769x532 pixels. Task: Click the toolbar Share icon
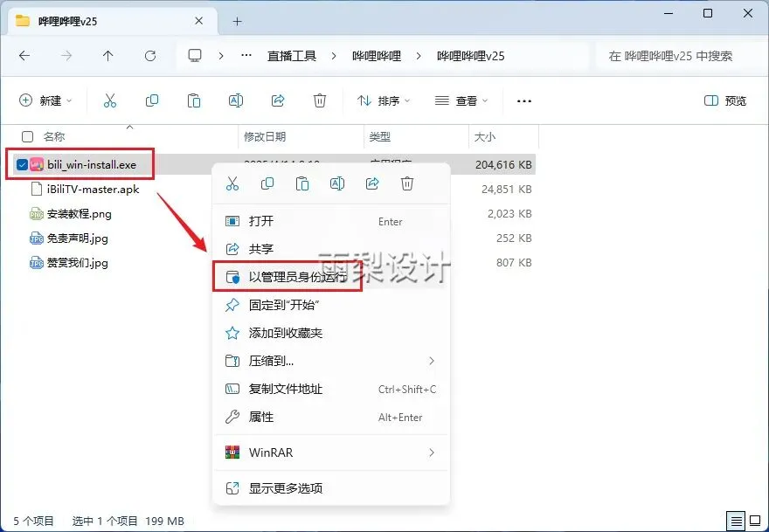[x=278, y=100]
